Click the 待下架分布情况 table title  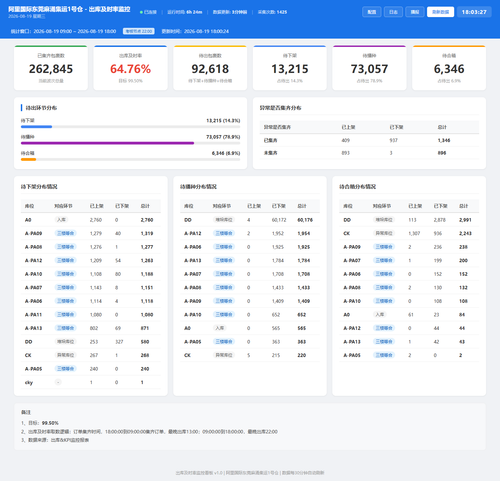[x=39, y=187]
